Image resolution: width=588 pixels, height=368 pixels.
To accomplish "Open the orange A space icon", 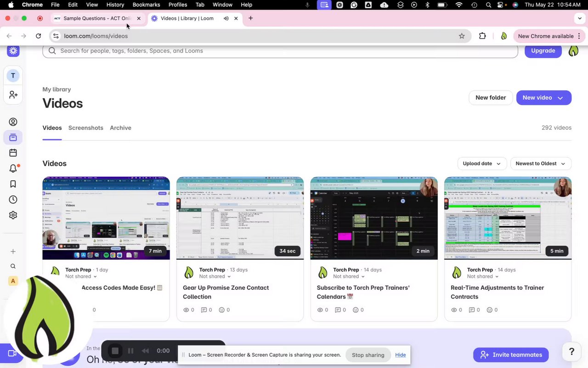I will pyautogui.click(x=13, y=281).
